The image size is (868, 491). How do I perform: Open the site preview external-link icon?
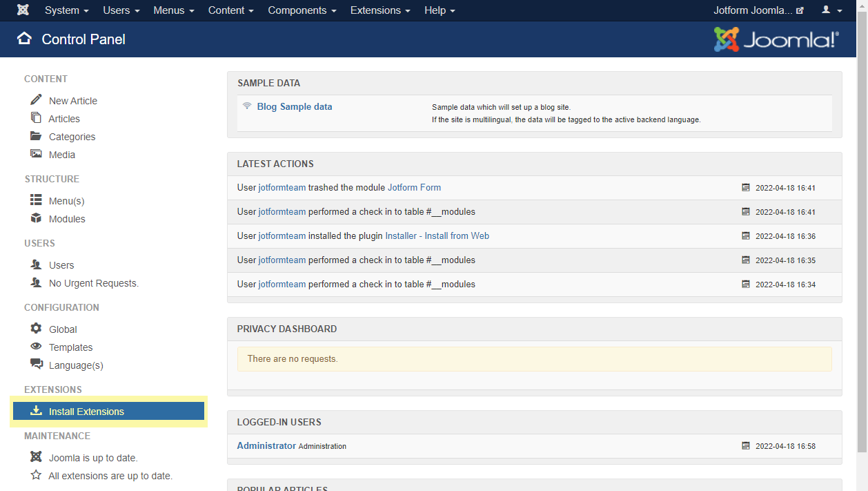tap(800, 10)
